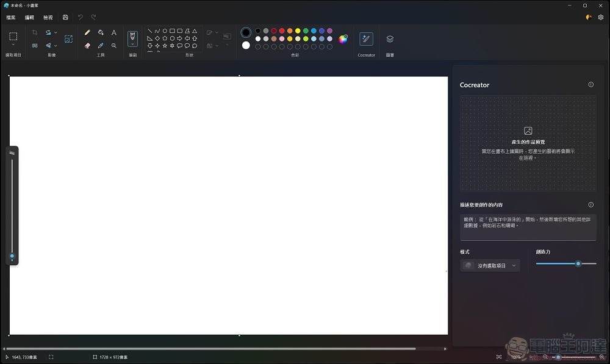Select the Curve shape
The width and height of the screenshot is (610, 364).
pos(157,30)
